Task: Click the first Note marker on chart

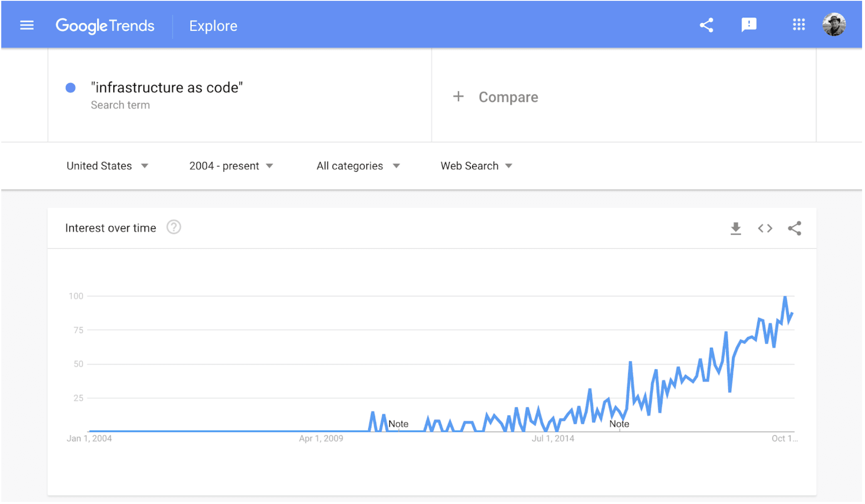Action: [x=398, y=424]
